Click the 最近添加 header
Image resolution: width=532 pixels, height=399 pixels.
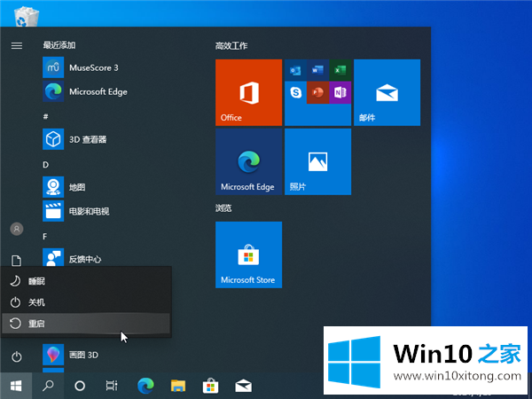pyautogui.click(x=59, y=45)
